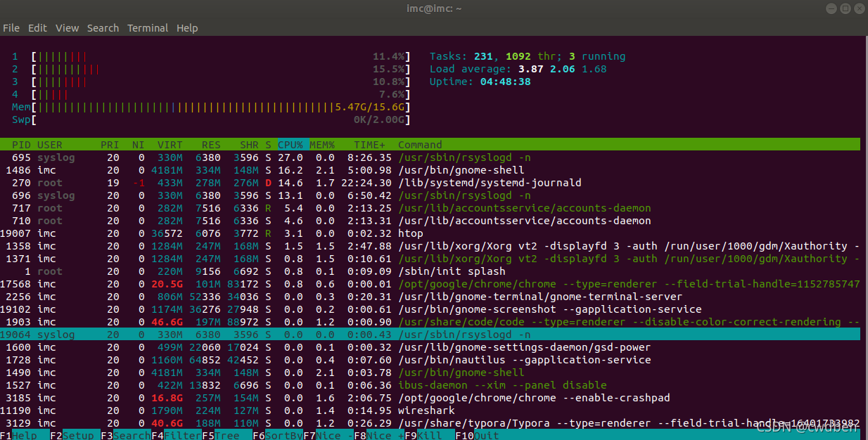
Task: Select Xorg process row PID 1358
Action: (x=430, y=246)
